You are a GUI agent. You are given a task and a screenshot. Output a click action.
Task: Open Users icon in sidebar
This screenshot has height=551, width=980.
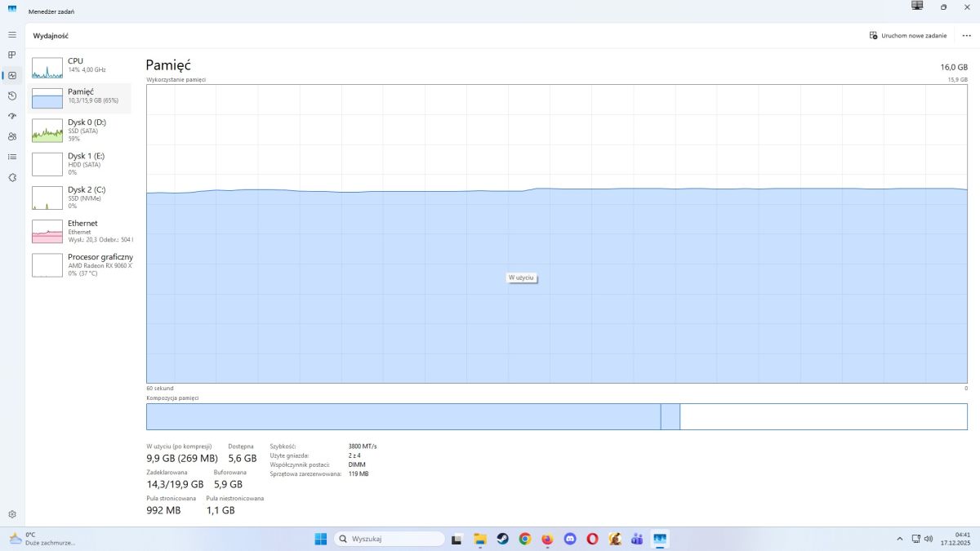tap(12, 136)
